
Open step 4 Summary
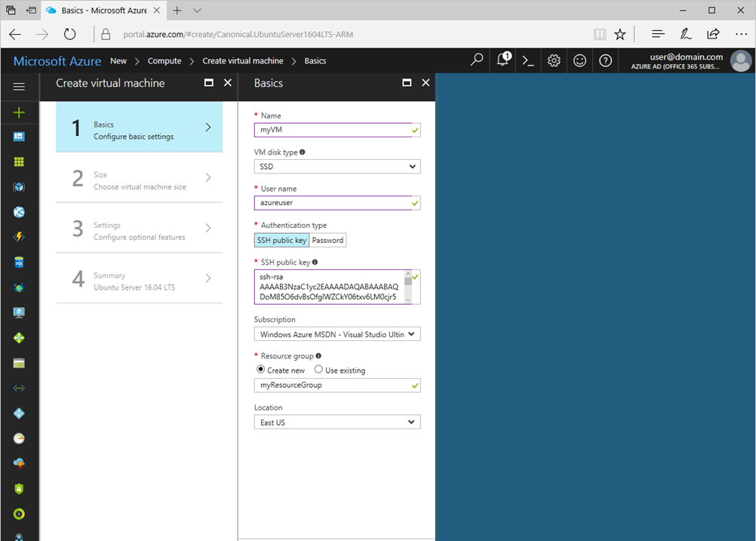tap(140, 278)
